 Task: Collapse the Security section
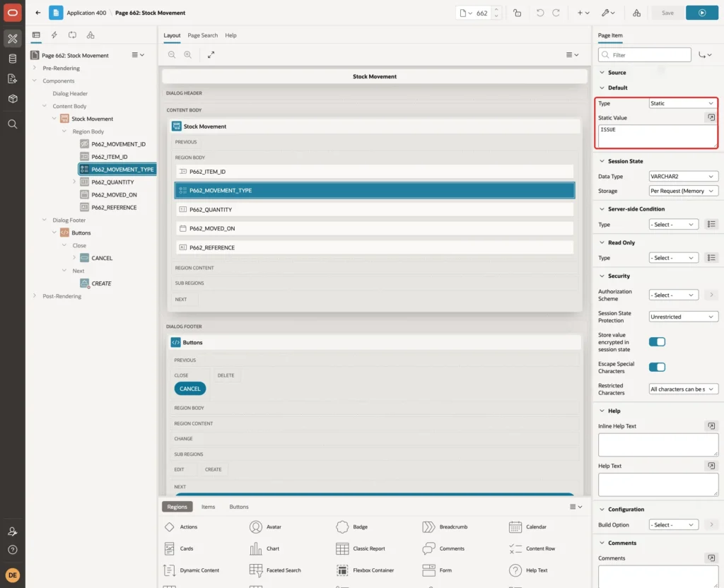click(602, 276)
